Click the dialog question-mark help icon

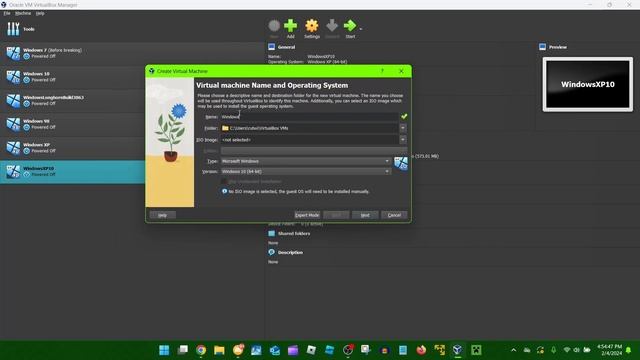pyautogui.click(x=382, y=71)
